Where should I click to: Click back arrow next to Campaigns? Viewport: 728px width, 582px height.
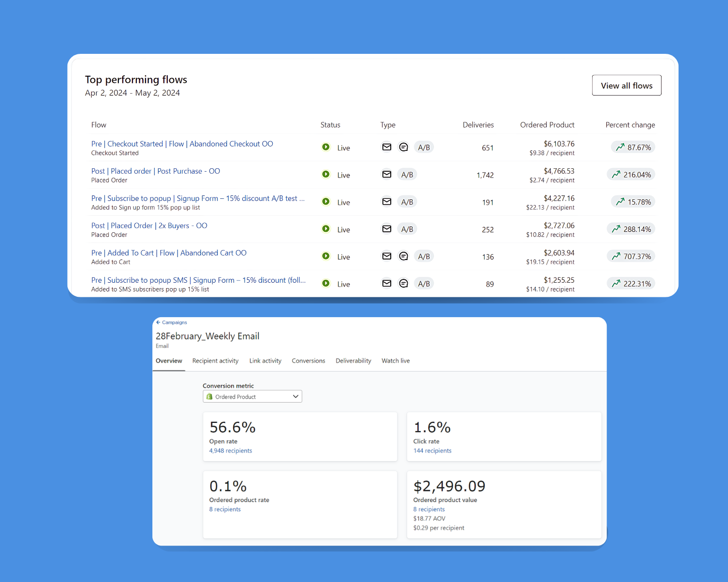158,323
